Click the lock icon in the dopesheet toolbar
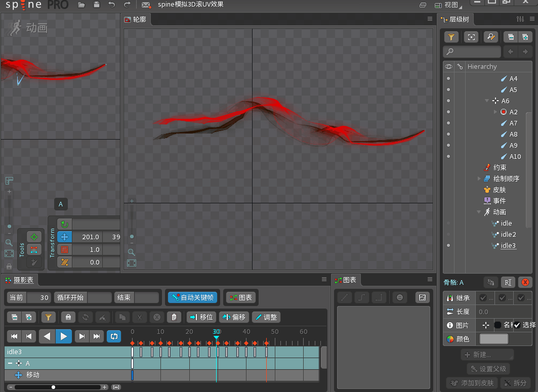Screen dimensions: 538x392 pyautogui.click(x=68, y=317)
